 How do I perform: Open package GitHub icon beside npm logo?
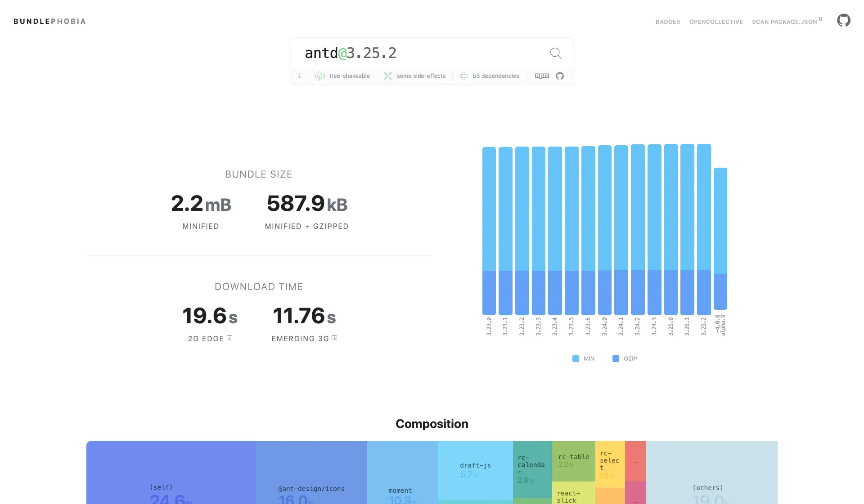click(560, 76)
